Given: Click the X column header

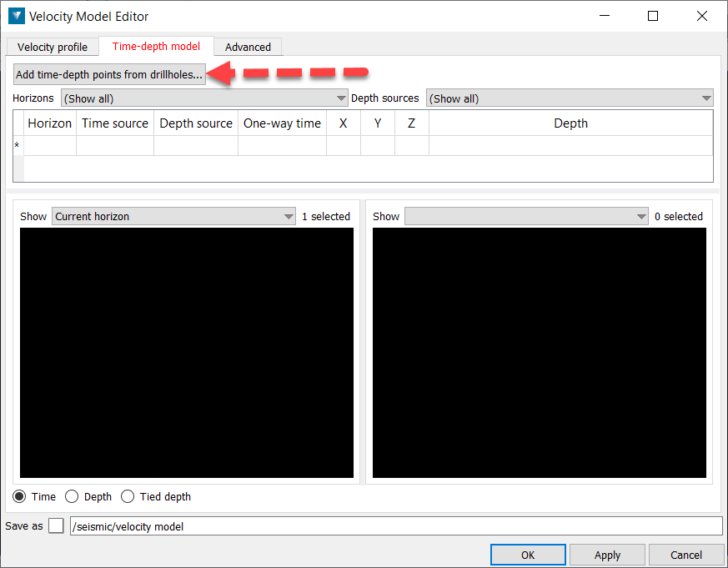Looking at the screenshot, I should pos(344,123).
